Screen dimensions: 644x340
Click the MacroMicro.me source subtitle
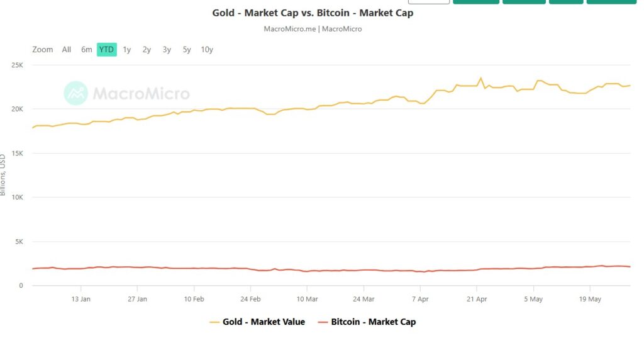313,28
